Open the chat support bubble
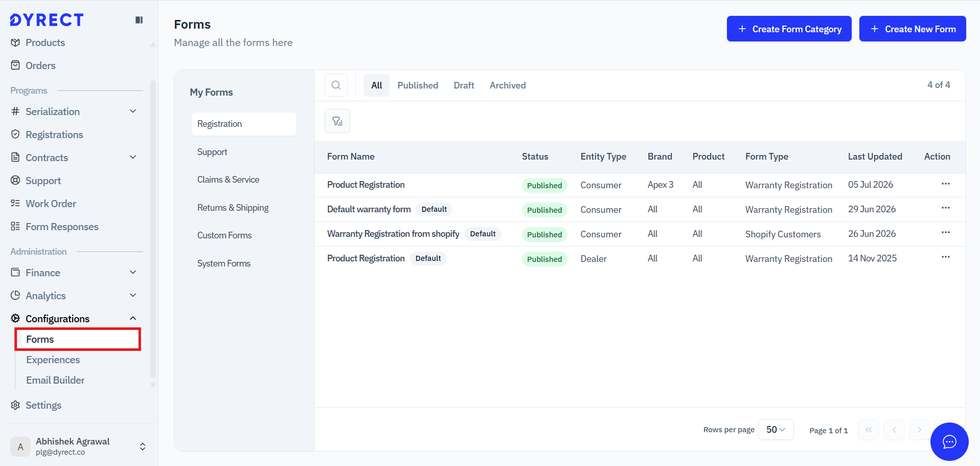The width and height of the screenshot is (980, 466). [949, 441]
